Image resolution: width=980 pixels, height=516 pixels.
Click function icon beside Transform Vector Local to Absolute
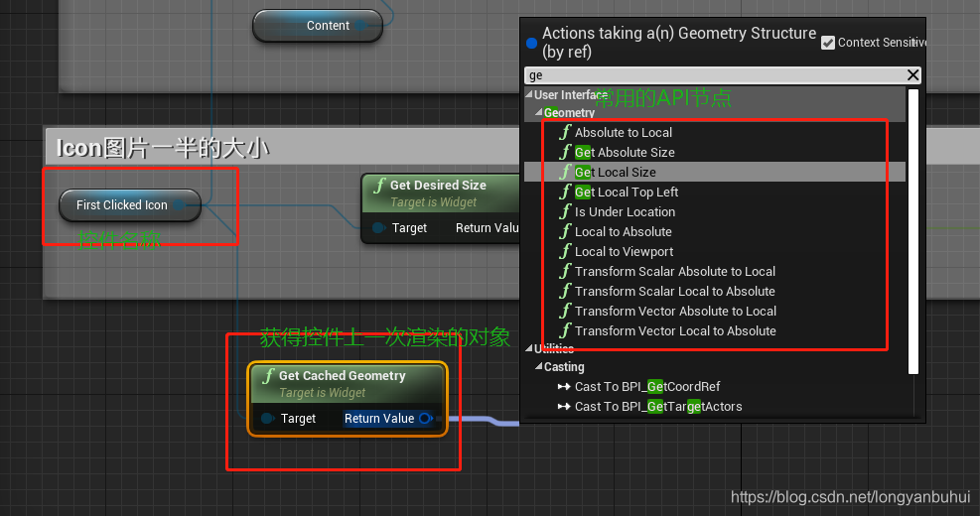pos(566,330)
